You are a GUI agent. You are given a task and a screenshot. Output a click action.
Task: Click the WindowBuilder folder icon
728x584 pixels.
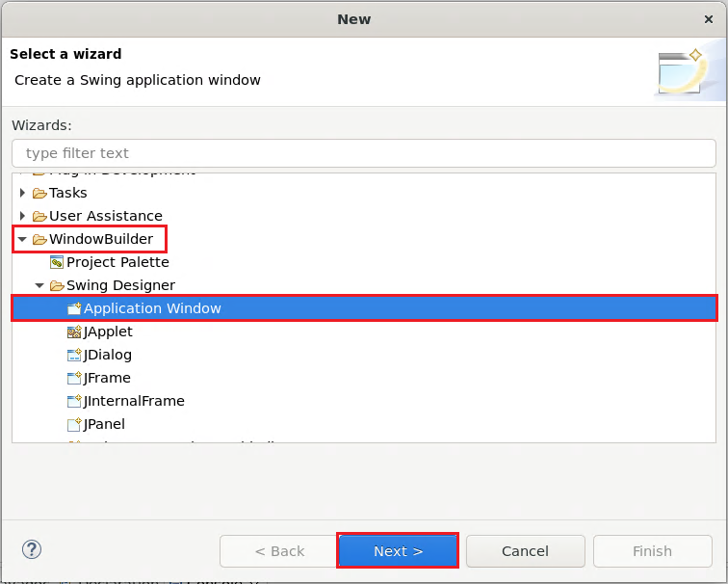tap(39, 239)
